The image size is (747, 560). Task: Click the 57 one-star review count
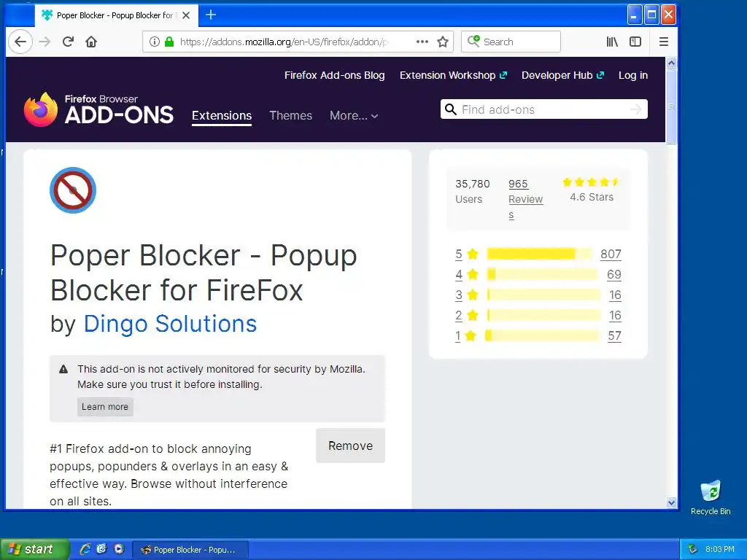point(614,335)
